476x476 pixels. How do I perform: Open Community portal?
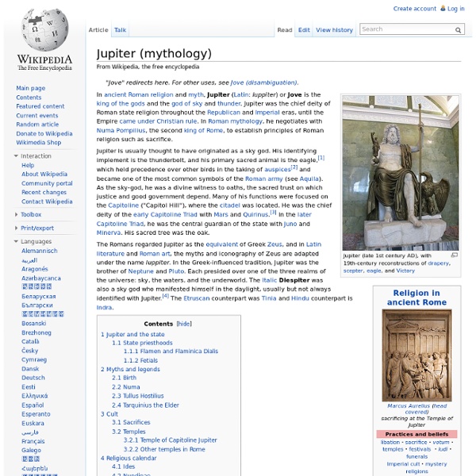click(47, 183)
